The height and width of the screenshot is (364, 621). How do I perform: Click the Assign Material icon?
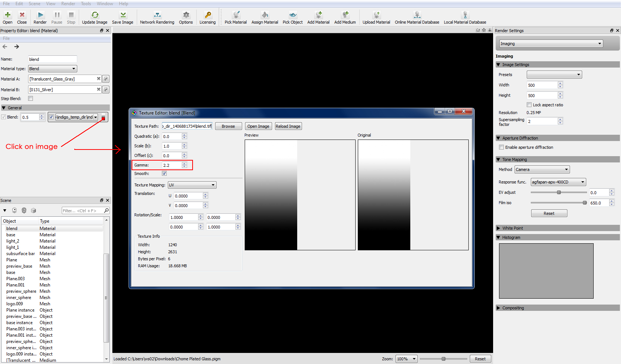pos(265,15)
